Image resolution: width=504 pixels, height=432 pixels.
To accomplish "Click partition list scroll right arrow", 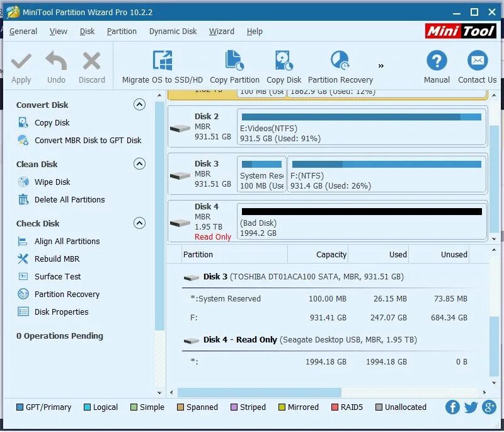I will click(x=484, y=392).
